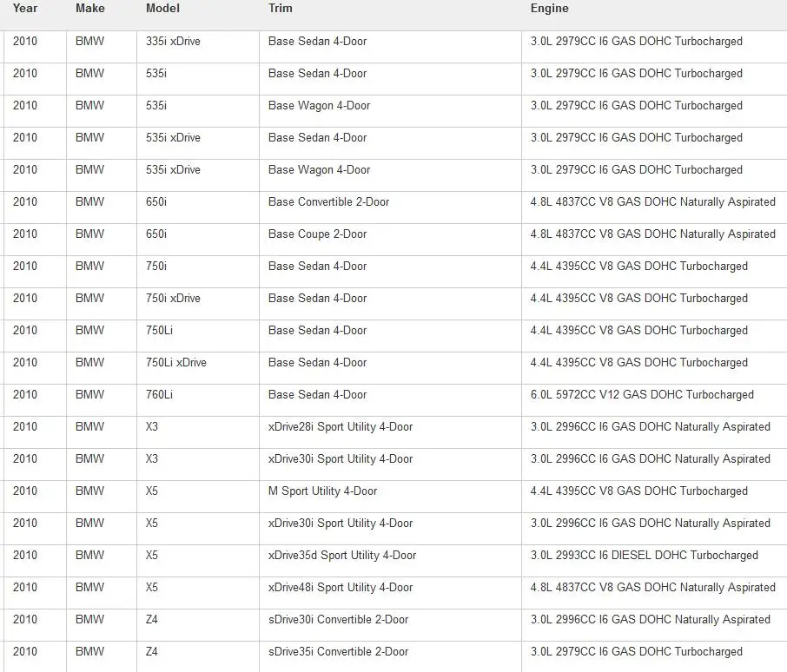
Task: Select the 535i model in the Base Wagon row
Action: (x=156, y=105)
